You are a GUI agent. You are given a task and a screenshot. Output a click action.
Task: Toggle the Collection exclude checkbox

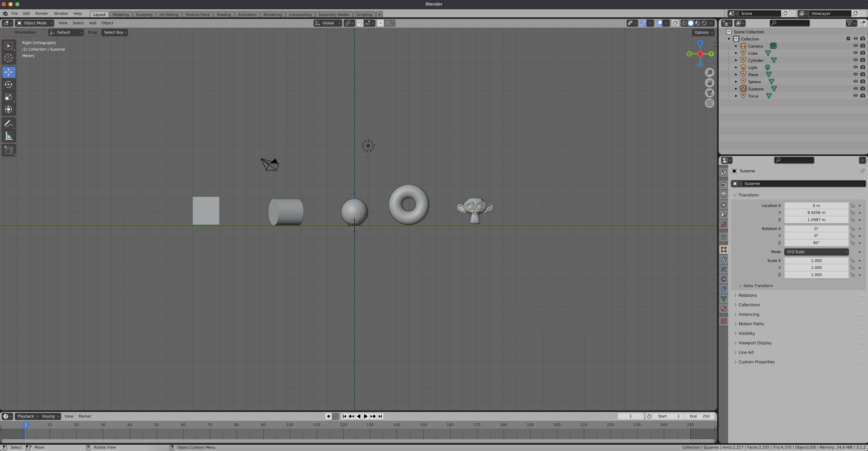tap(848, 39)
